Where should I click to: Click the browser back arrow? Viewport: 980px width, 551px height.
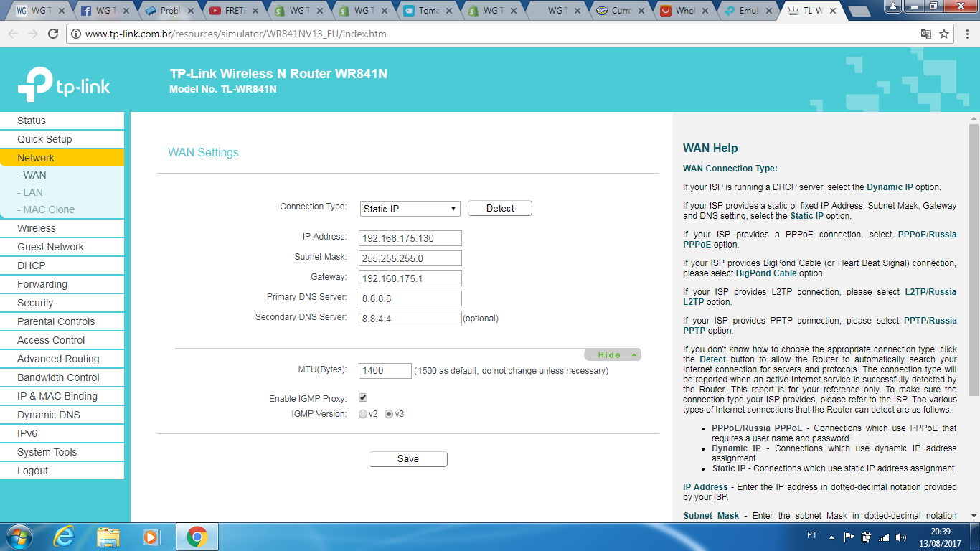(13, 34)
